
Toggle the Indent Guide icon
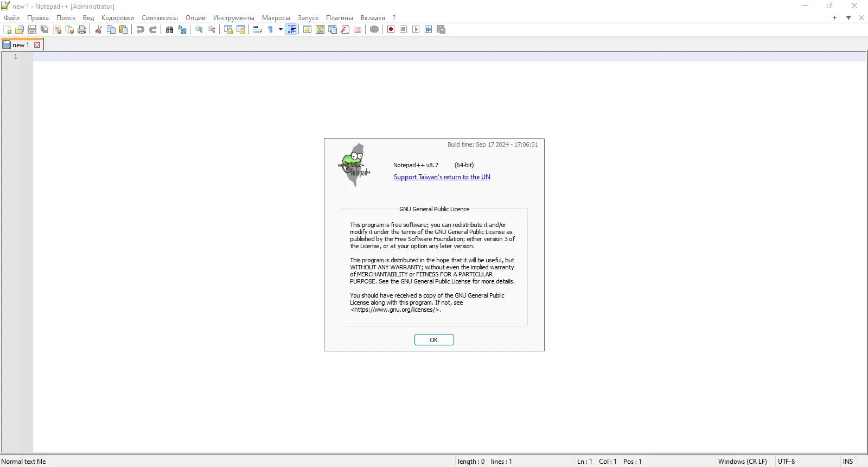point(291,29)
